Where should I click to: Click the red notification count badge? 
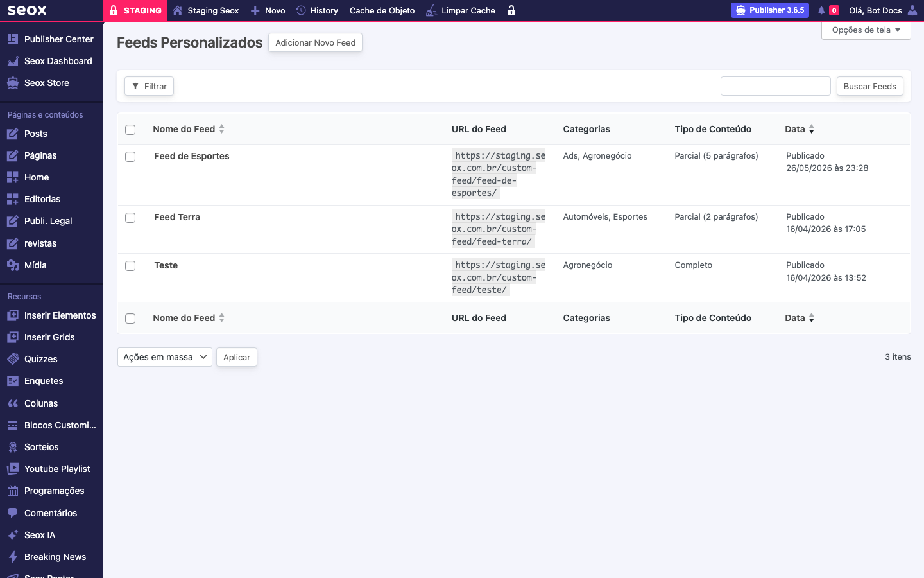834,10
